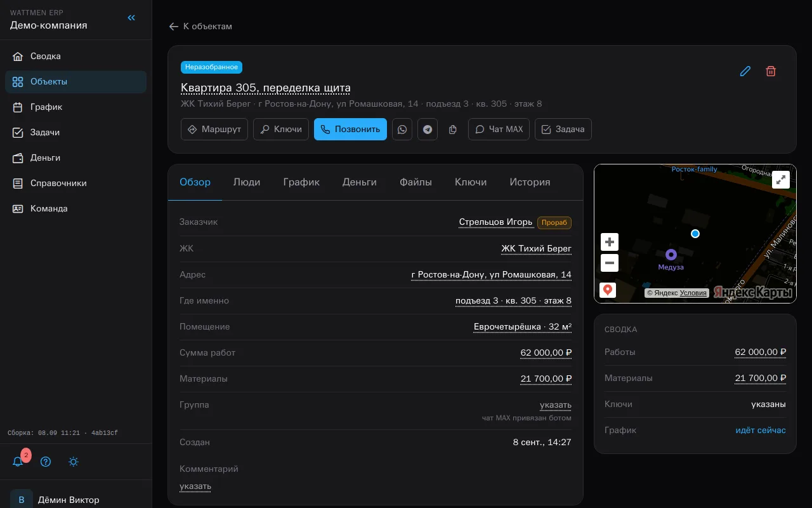Go back to objects list (К объектам)
The height and width of the screenshot is (508, 812).
200,27
